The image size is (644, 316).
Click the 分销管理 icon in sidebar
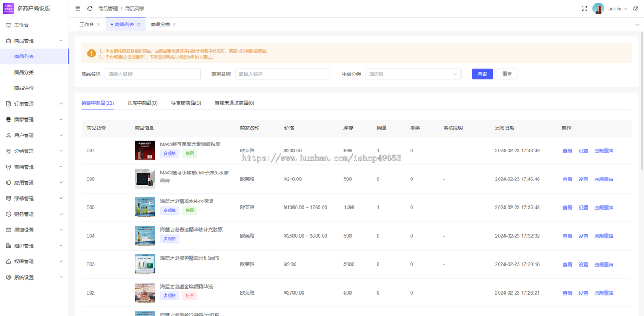pyautogui.click(x=8, y=151)
